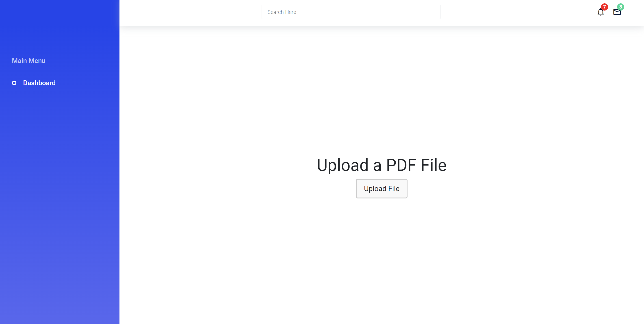Click the green badge showing 3
This screenshot has height=324, width=644.
point(620,7)
